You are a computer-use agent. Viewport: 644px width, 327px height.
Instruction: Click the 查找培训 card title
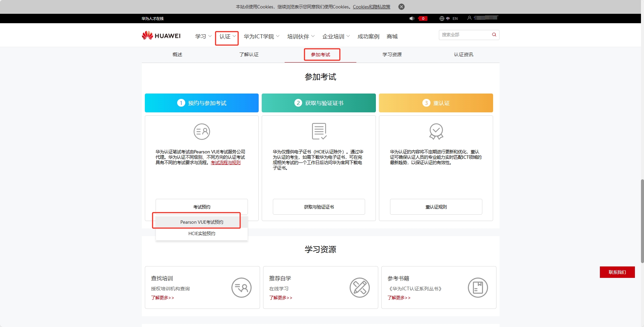[x=162, y=278]
